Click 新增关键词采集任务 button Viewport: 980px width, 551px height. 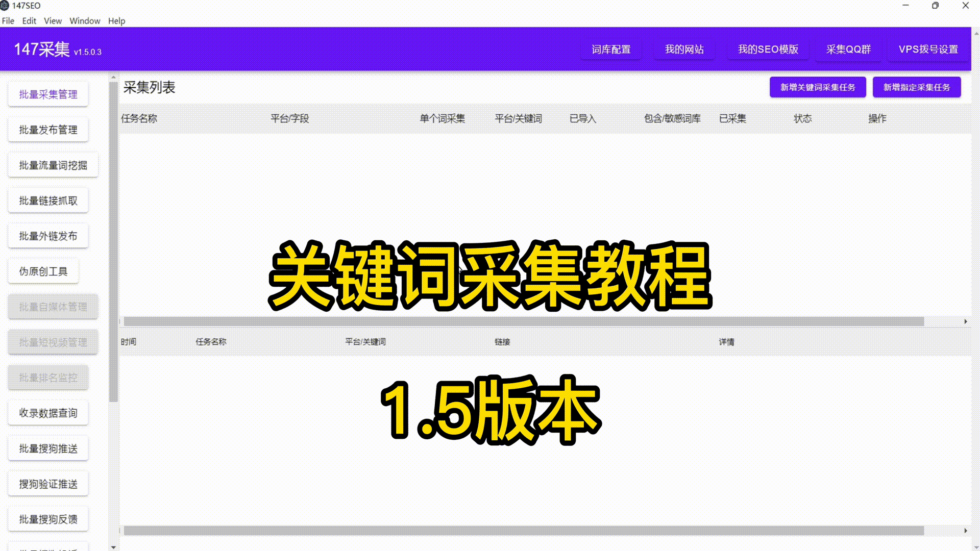818,87
